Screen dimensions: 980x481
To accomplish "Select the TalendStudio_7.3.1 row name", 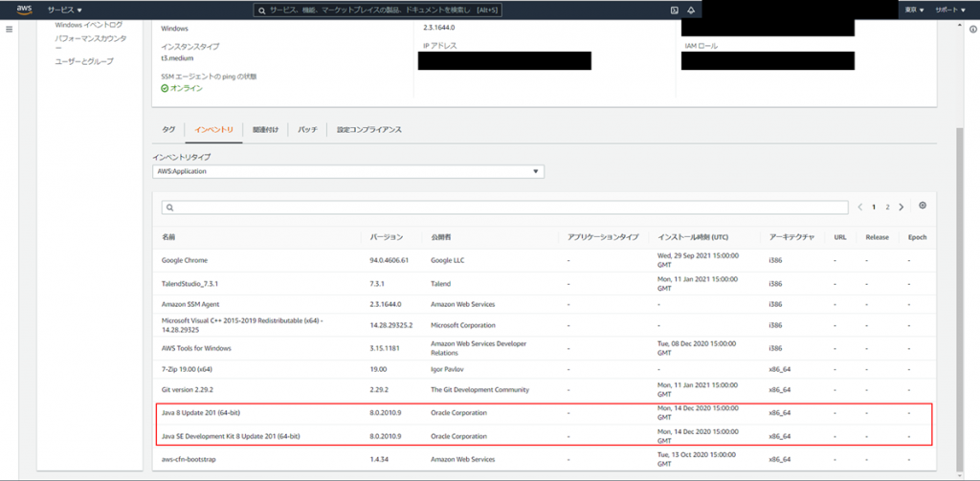I will [x=189, y=283].
